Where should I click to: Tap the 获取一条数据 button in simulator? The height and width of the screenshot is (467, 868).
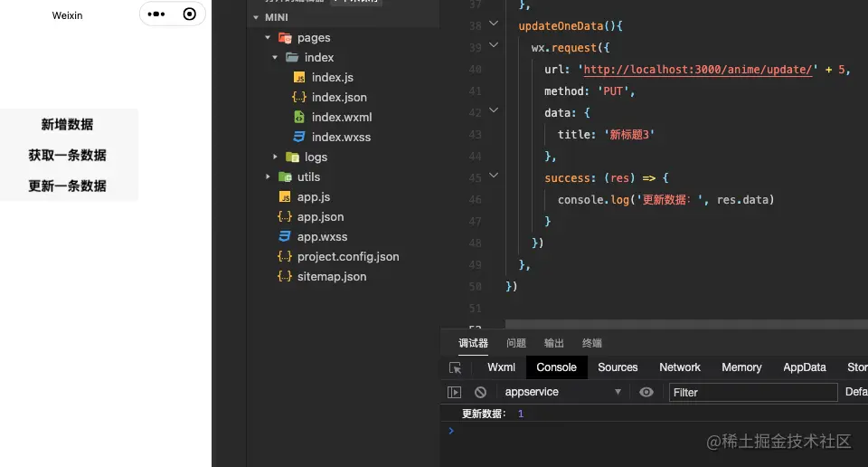(x=68, y=155)
